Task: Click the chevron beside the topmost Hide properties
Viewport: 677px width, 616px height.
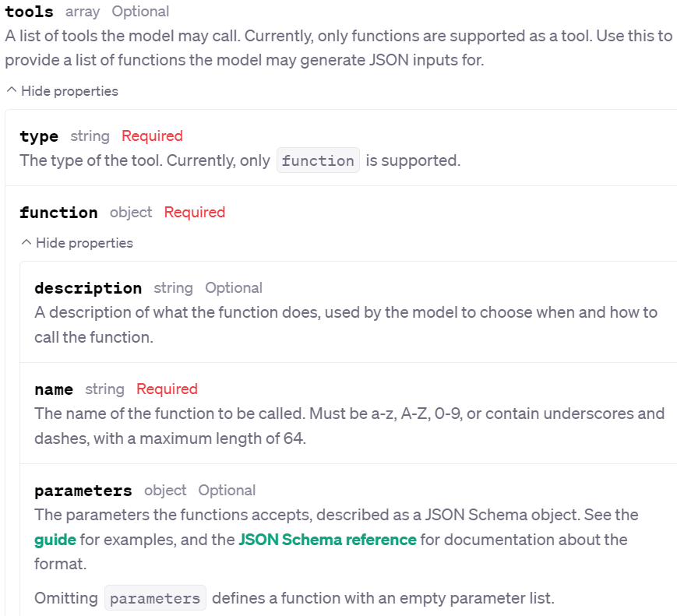Action: [x=11, y=90]
